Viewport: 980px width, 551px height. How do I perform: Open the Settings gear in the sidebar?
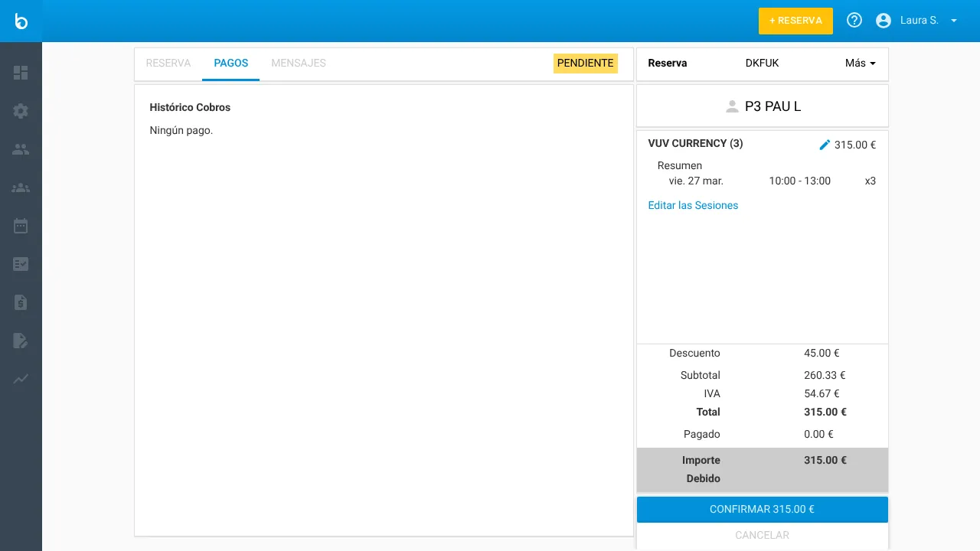(x=21, y=111)
